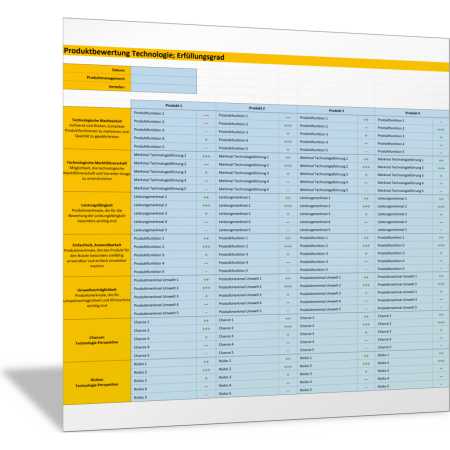Select the Produktmanagement input cell

(164, 80)
